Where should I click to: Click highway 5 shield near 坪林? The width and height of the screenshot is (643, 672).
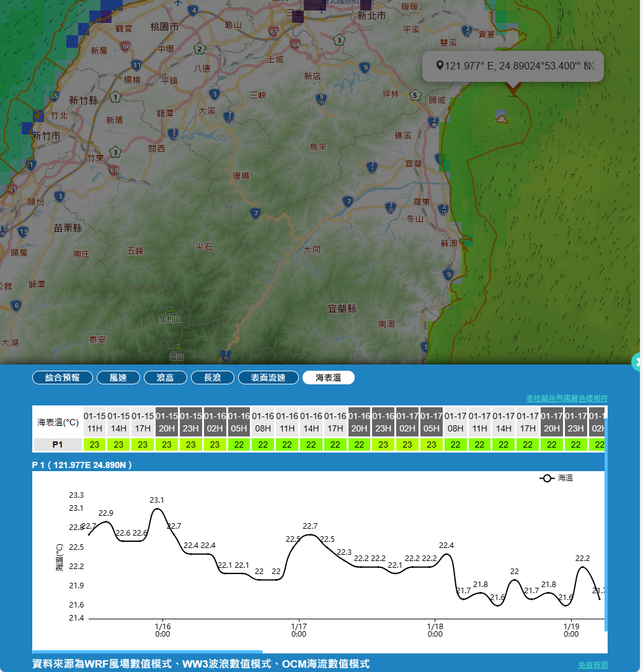pos(414,95)
